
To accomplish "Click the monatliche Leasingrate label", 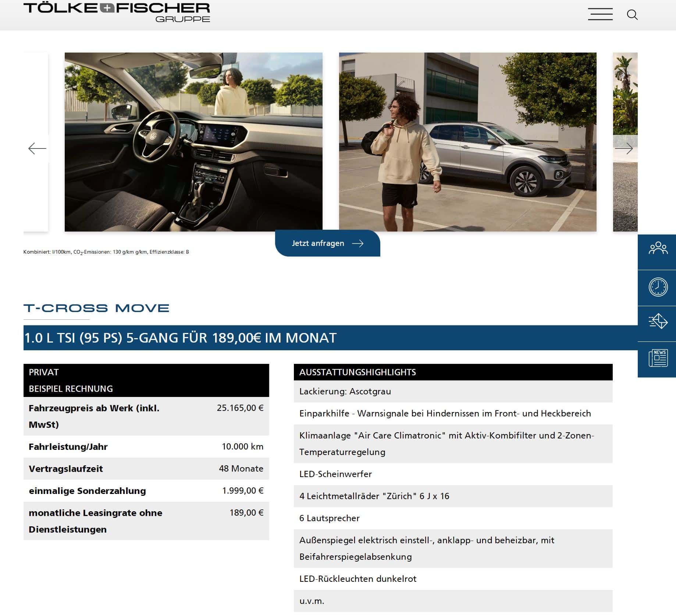I will (x=95, y=521).
